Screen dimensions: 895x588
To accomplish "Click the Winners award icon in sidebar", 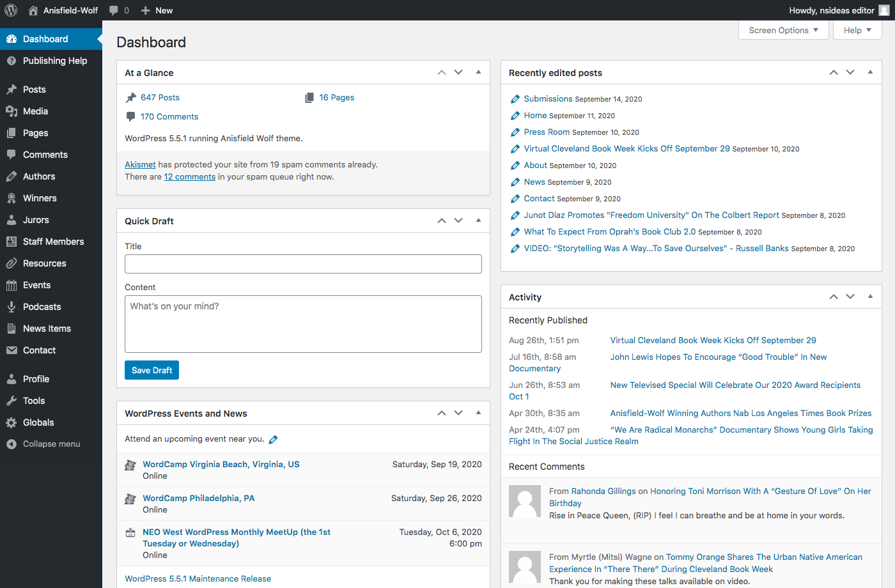I will (12, 198).
